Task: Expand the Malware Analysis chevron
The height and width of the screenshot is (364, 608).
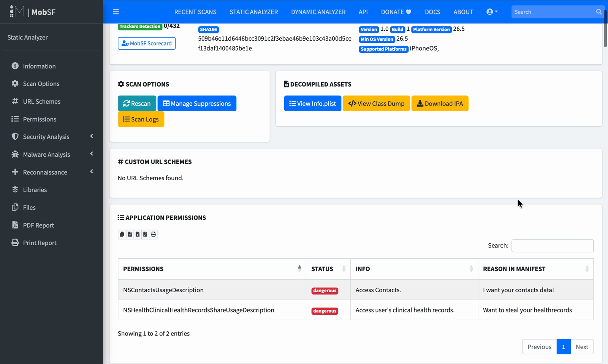Action: (92, 154)
